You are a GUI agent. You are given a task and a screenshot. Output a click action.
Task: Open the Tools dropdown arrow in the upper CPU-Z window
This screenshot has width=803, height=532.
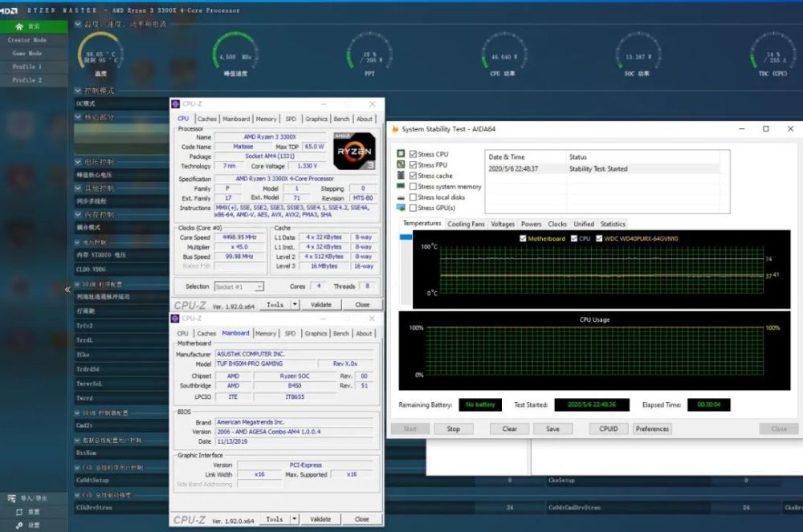(295, 305)
